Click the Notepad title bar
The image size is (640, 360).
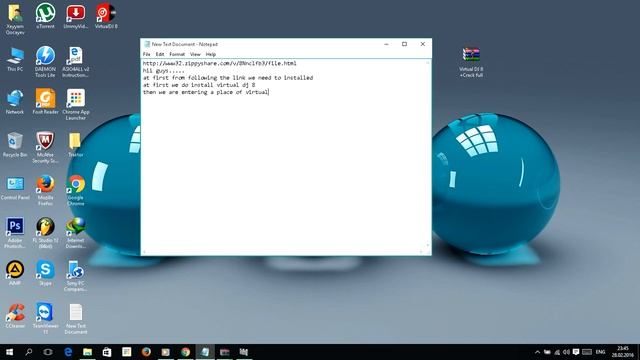click(261, 44)
